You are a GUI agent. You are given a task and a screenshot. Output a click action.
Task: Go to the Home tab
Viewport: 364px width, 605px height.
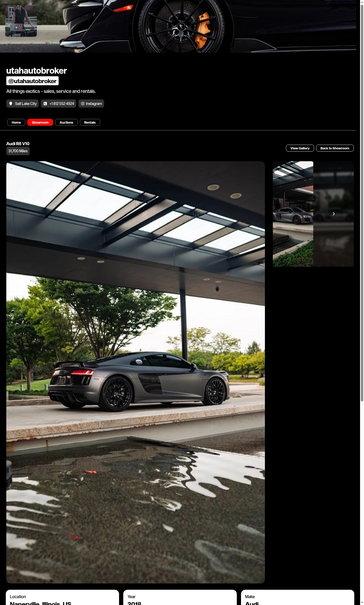pos(16,123)
